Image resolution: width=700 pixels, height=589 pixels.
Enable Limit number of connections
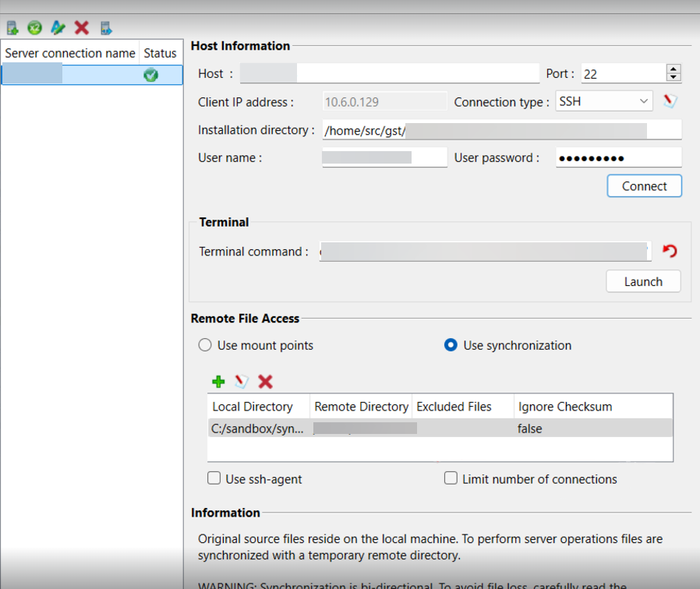(x=451, y=478)
